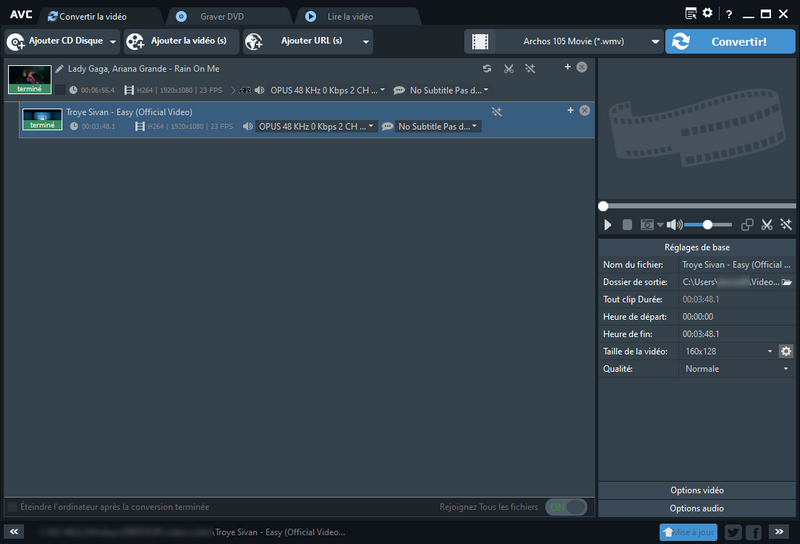This screenshot has height=544, width=800.
Task: Click the film strip output profile icon
Action: point(480,41)
